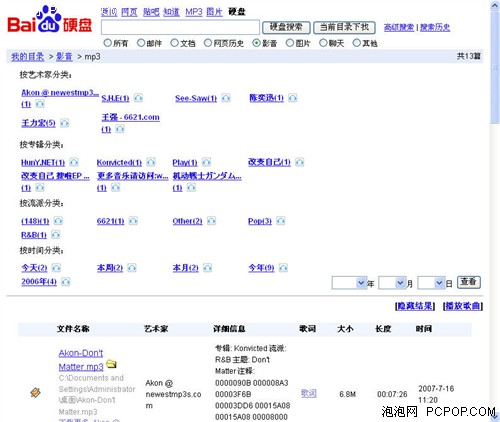Go to 我的目录 breadcrumb link
Viewport: 500px width, 422px height.
coord(28,57)
